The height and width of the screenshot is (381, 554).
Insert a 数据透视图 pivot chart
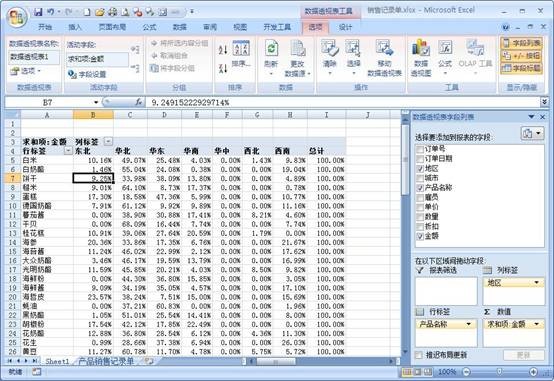[x=421, y=58]
